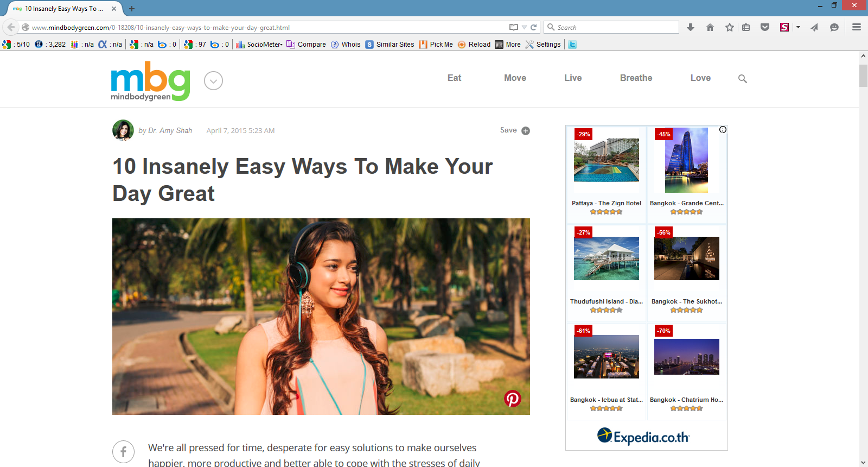Screen dimensions: 868x467
Task: Click Pick Me toolbar item
Action: click(436, 45)
